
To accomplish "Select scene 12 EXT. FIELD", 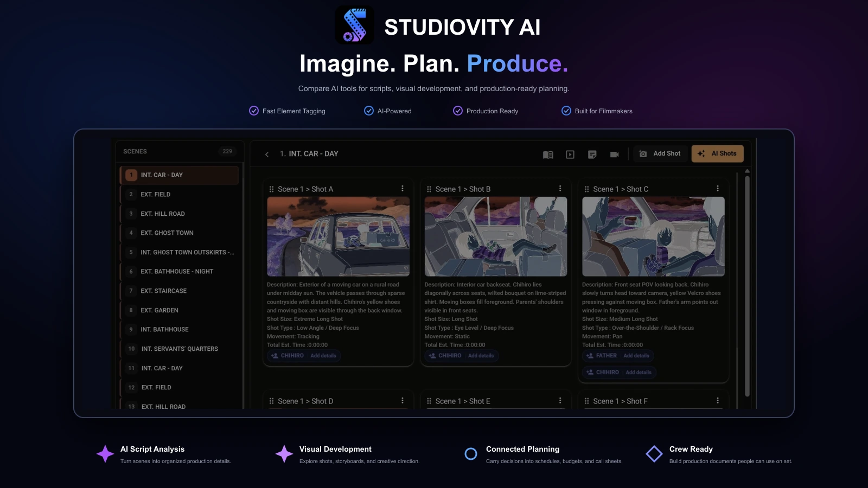I will pyautogui.click(x=179, y=387).
